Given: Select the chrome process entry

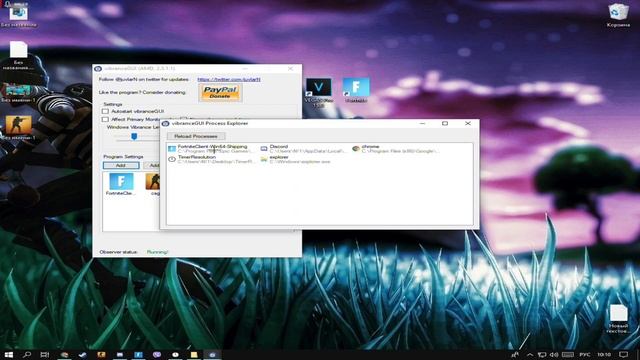Looking at the screenshot, I should [396, 149].
